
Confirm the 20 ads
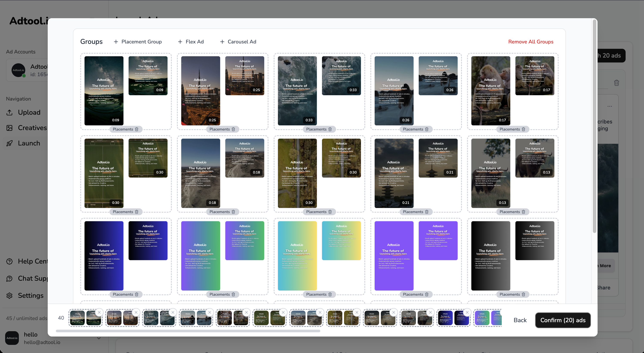[x=562, y=320]
